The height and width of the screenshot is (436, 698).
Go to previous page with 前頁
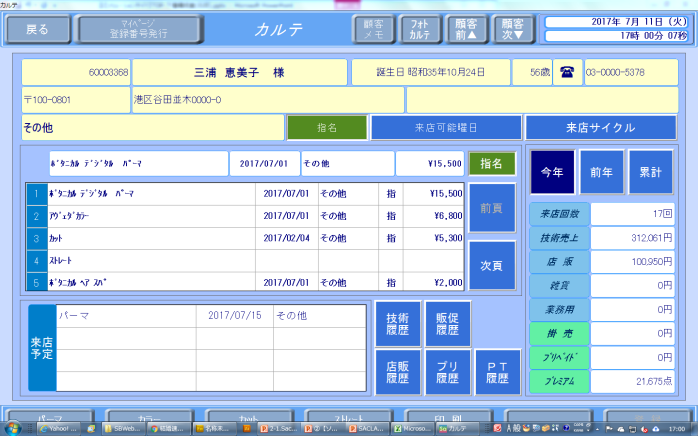(492, 208)
